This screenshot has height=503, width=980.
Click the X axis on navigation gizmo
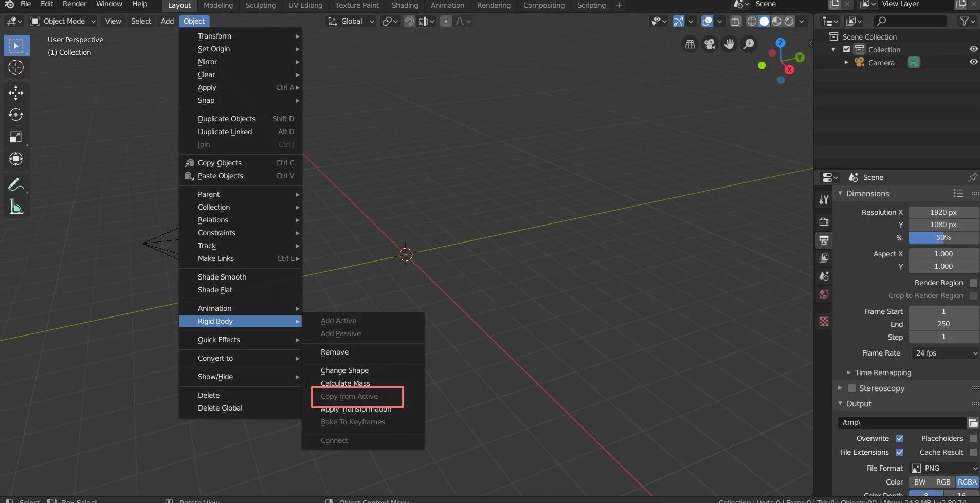[789, 70]
